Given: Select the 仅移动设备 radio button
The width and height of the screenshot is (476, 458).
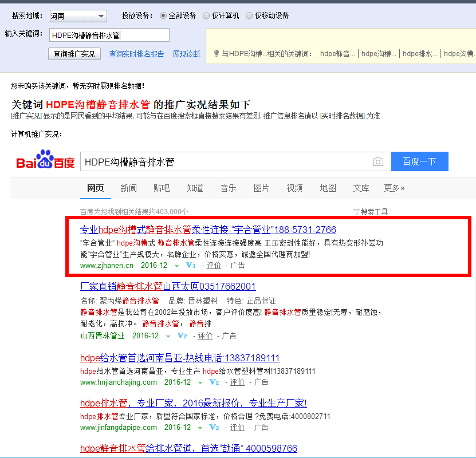Looking at the screenshot, I should point(249,15).
